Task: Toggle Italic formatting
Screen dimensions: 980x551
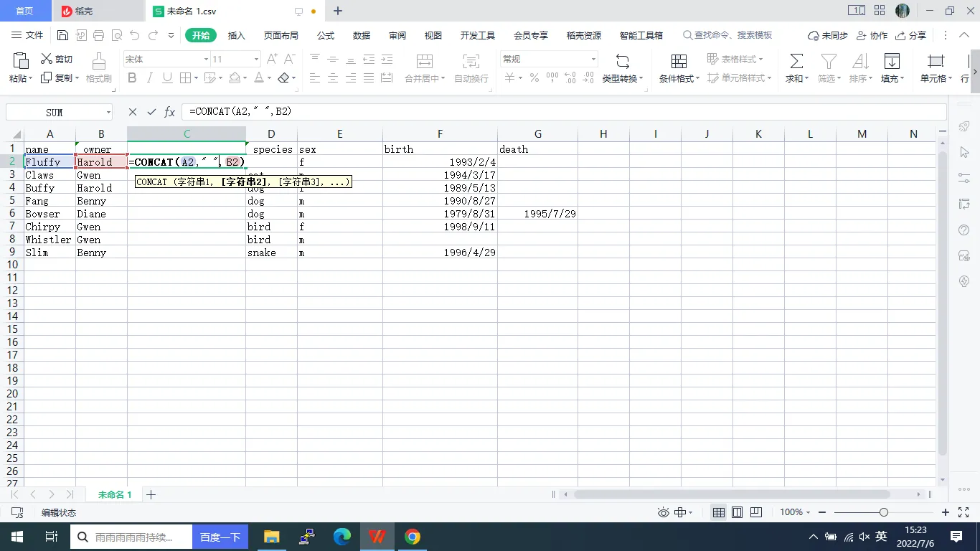Action: pos(150,78)
